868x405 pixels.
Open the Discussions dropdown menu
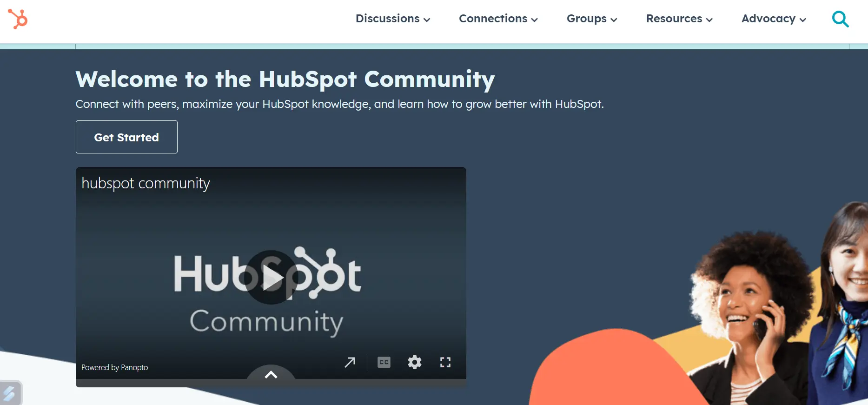393,19
